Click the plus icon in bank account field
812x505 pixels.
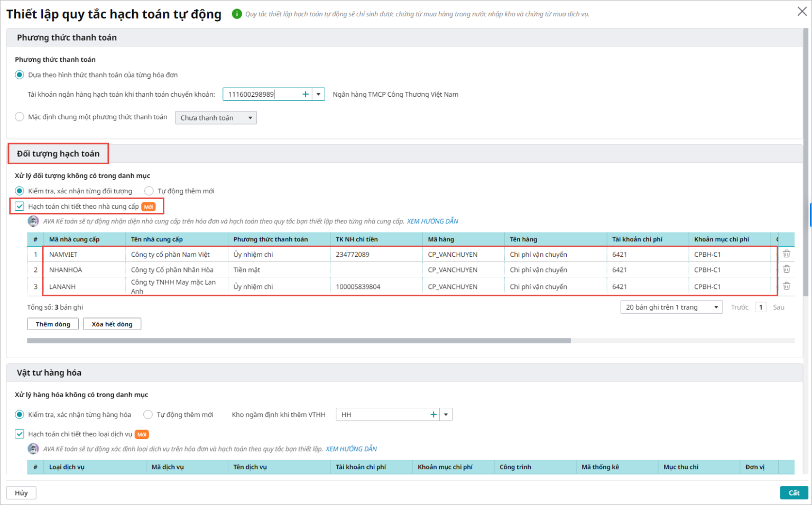(306, 94)
